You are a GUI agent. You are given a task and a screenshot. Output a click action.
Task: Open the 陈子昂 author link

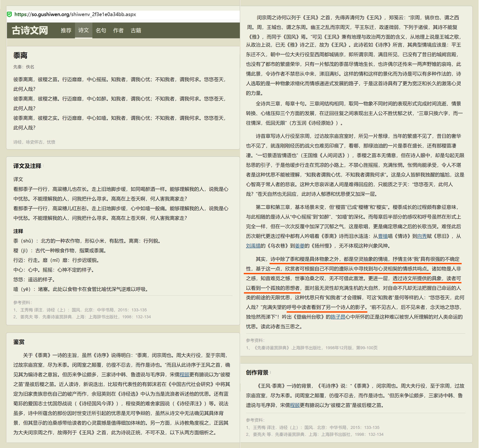(338, 317)
